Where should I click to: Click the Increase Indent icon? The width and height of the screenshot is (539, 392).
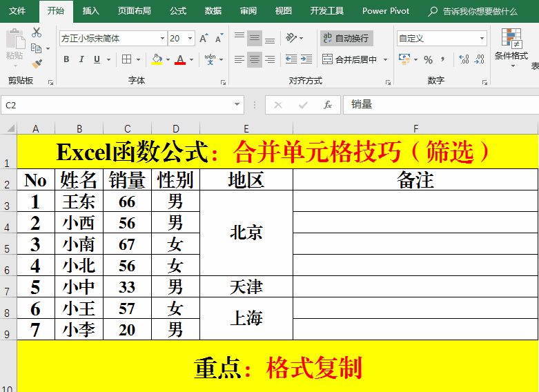307,60
